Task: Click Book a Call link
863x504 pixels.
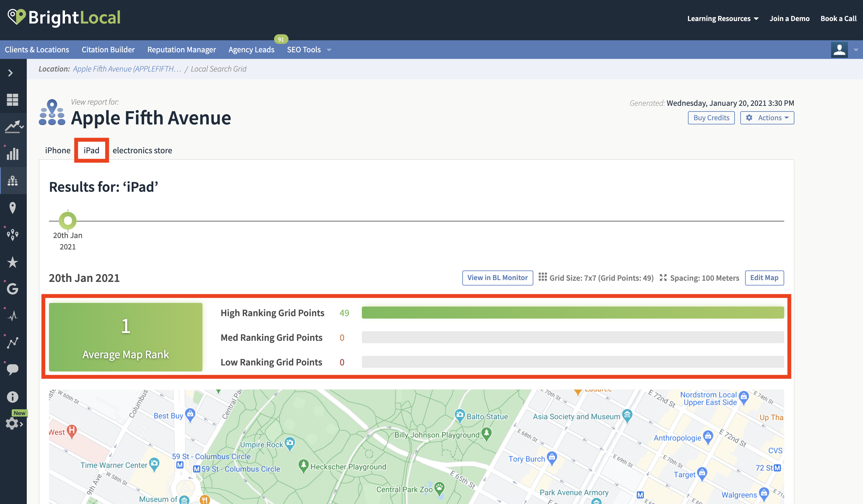Action: tap(838, 18)
